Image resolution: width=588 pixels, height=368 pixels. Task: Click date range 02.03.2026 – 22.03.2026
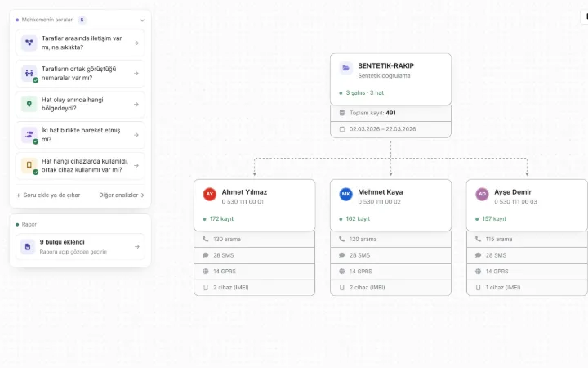[382, 129]
